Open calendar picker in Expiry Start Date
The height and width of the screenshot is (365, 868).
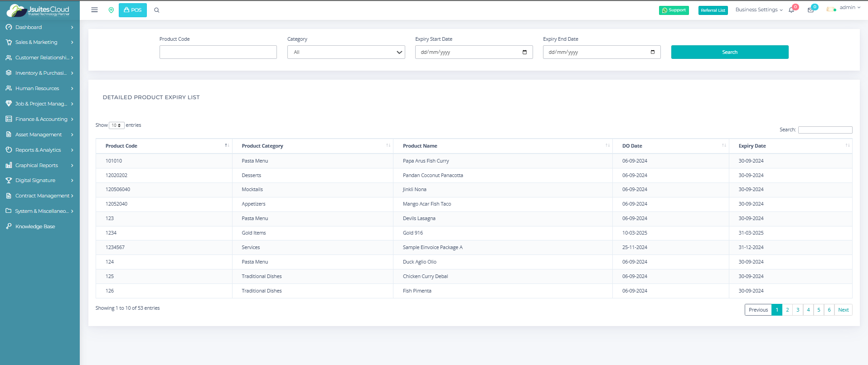(x=524, y=52)
